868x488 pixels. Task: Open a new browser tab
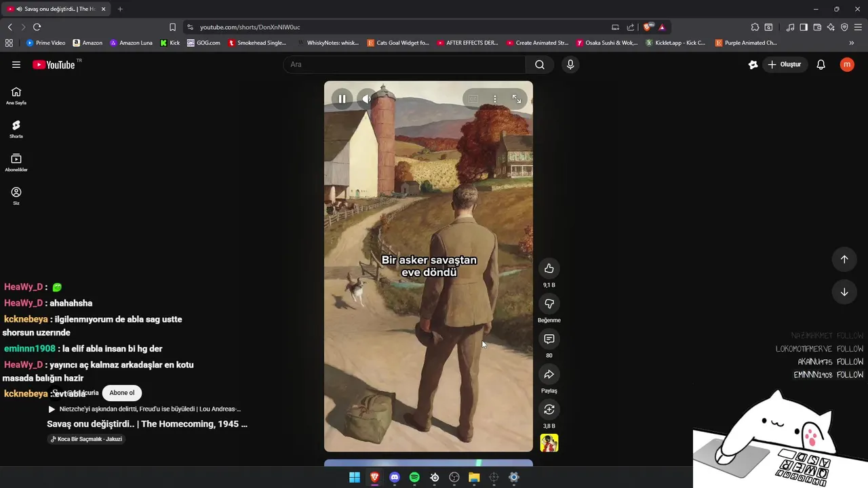coord(120,9)
